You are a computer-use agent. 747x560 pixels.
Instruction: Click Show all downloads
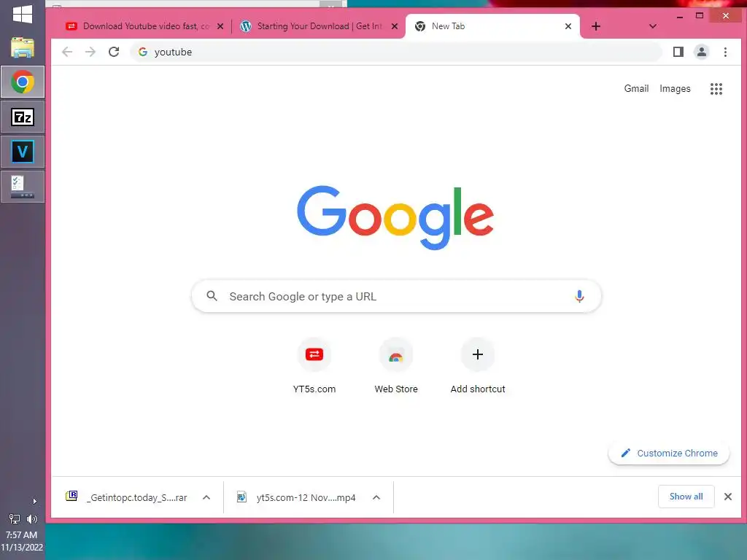[x=686, y=497]
